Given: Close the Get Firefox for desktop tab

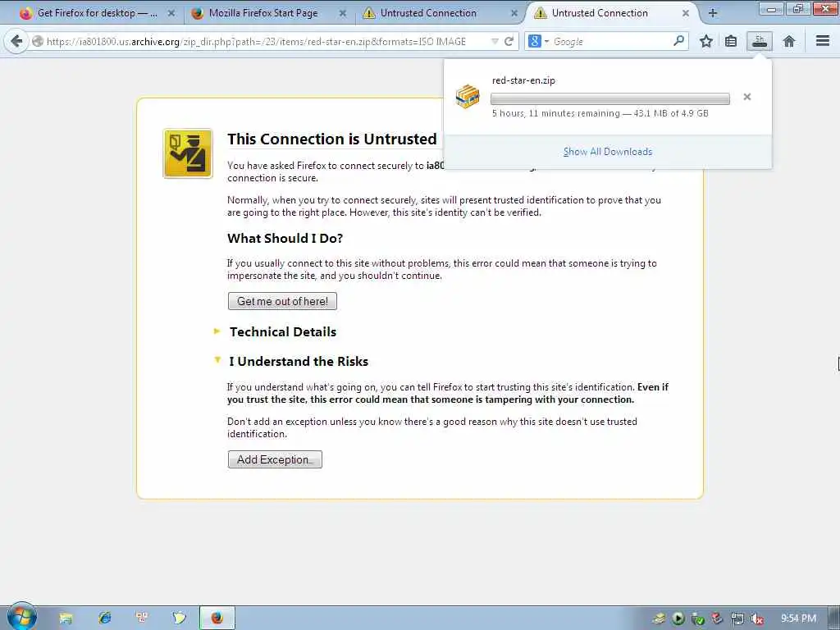Looking at the screenshot, I should pos(171,13).
